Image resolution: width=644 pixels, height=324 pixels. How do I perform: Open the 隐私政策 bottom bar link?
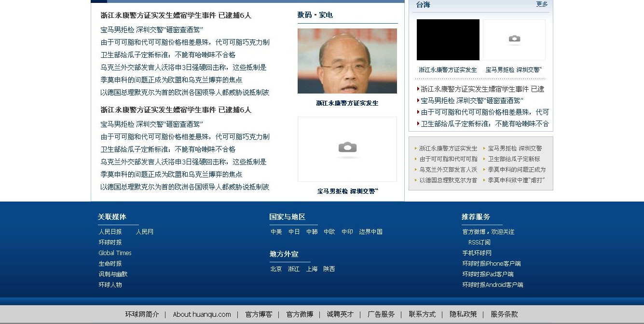coord(463,314)
